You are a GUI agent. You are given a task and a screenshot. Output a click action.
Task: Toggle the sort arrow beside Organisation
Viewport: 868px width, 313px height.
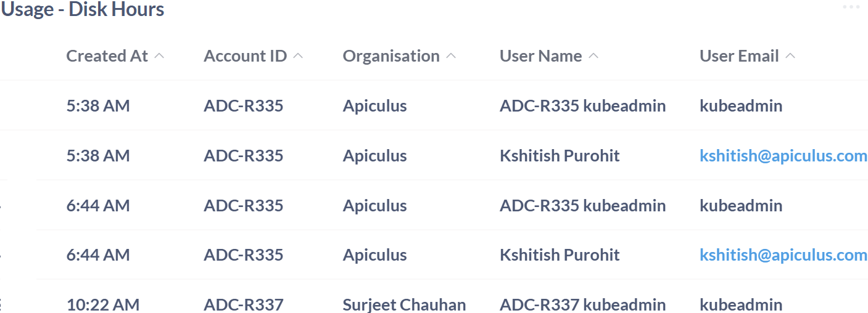coord(451,56)
